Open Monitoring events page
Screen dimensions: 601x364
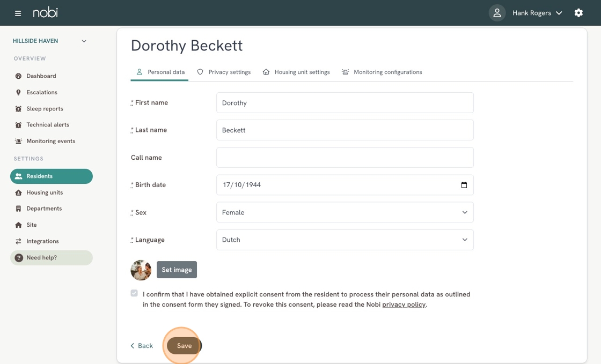(50, 141)
